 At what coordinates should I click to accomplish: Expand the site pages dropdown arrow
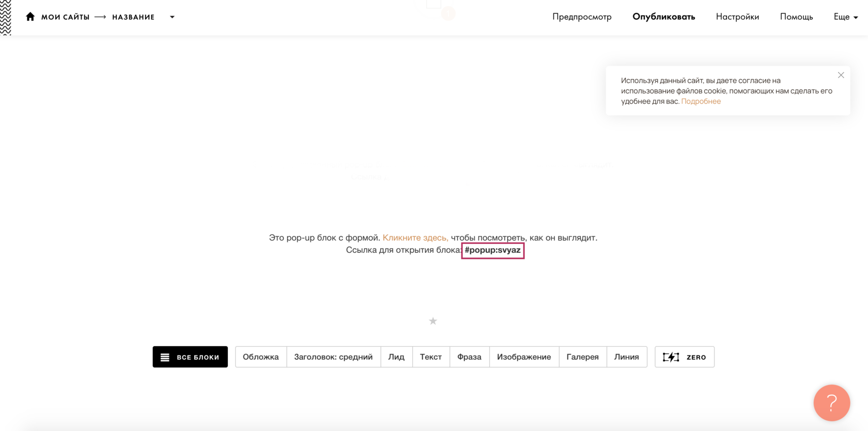tap(172, 17)
